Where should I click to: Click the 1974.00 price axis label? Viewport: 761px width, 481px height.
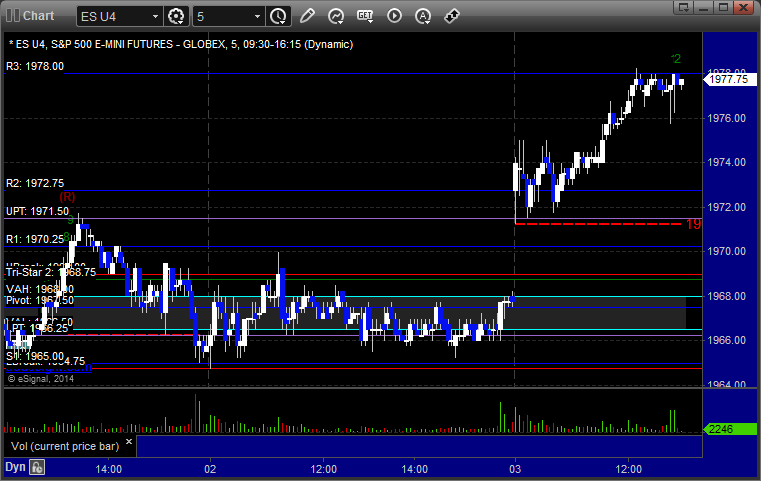(727, 163)
